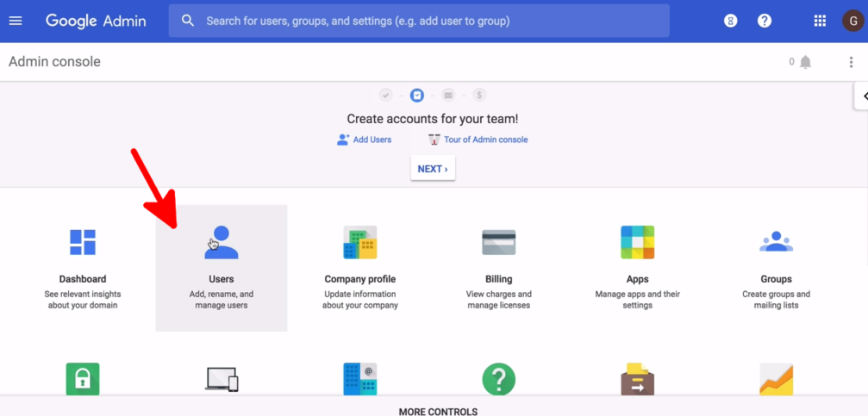
Task: Open the hamburger main menu
Action: 16,21
